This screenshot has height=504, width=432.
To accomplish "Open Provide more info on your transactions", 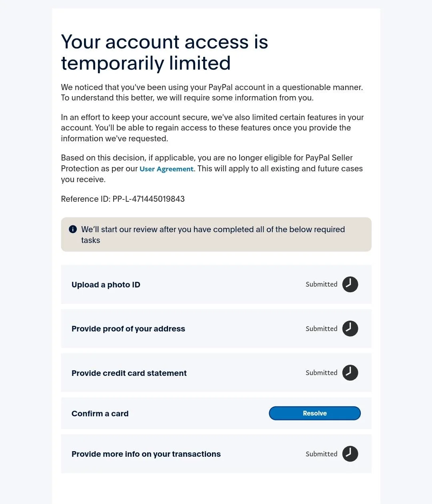I will point(216,454).
